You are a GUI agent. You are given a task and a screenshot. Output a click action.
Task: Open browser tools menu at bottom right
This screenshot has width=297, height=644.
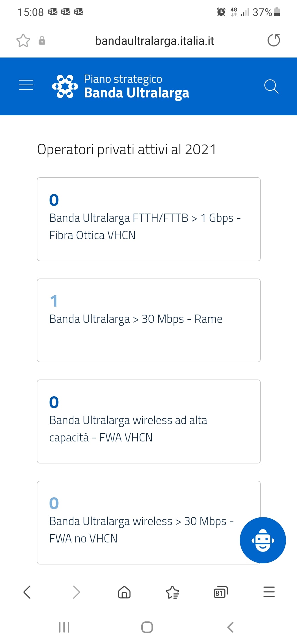(269, 592)
